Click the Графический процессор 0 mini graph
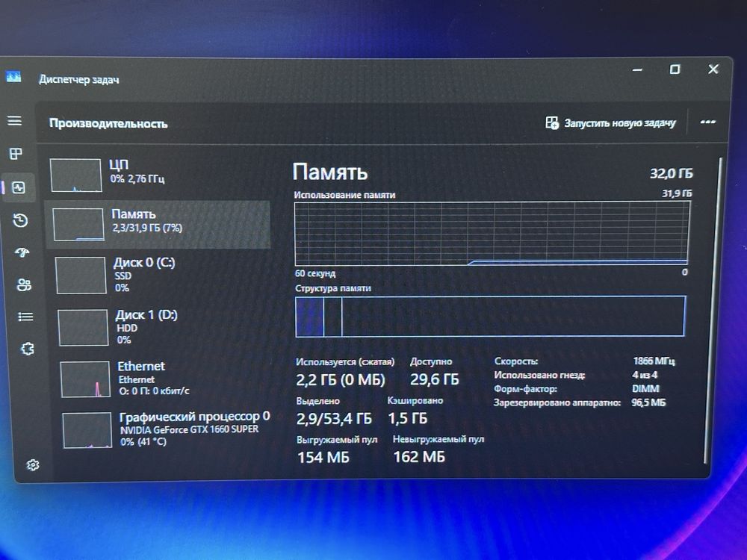 click(x=87, y=431)
